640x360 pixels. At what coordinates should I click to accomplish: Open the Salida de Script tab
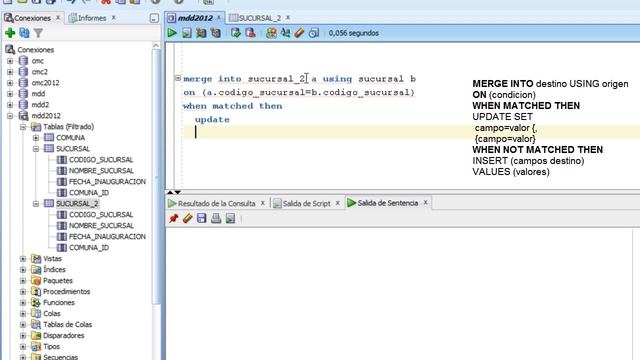306,203
